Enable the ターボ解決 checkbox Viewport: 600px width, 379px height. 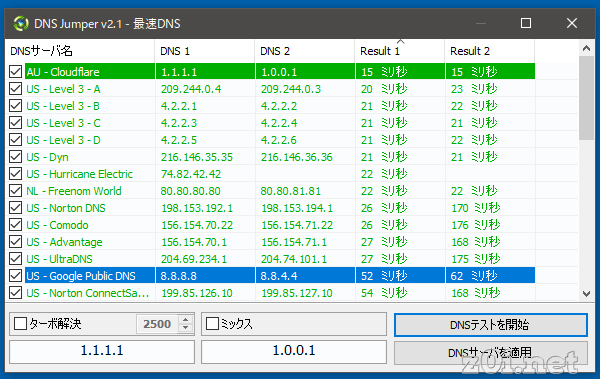click(20, 323)
